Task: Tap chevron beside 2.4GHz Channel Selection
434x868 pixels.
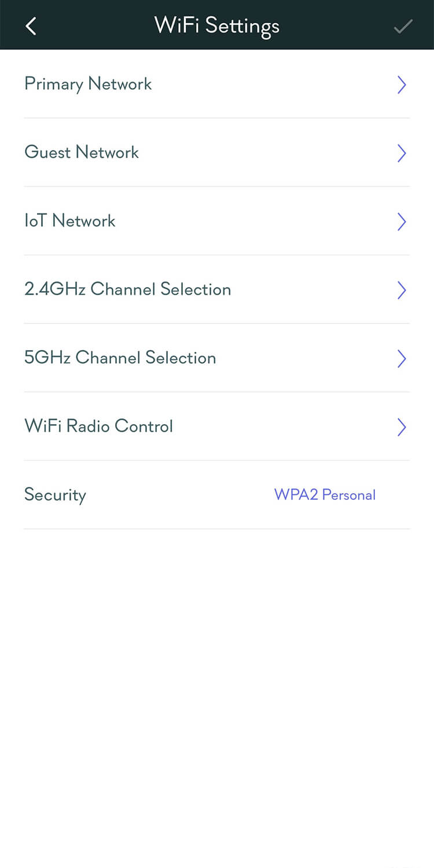Action: click(402, 290)
